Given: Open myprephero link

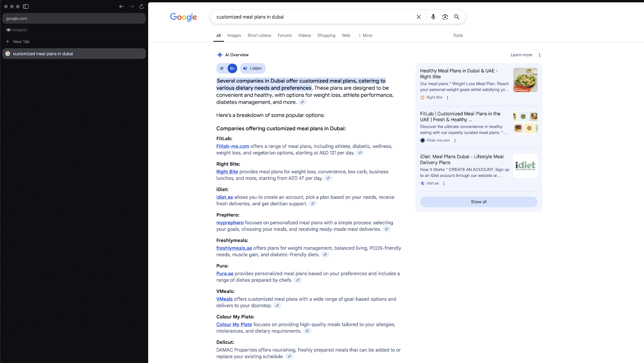Looking at the screenshot, I should coord(230,223).
